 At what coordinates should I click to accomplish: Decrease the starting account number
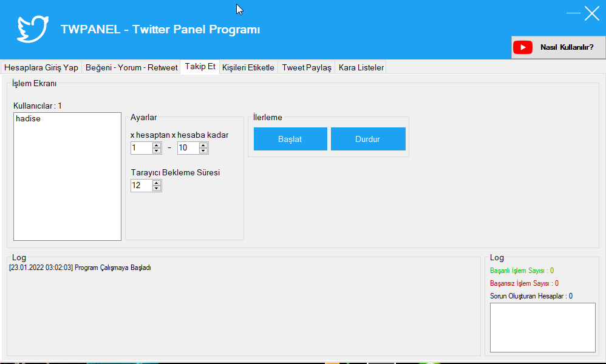157,150
